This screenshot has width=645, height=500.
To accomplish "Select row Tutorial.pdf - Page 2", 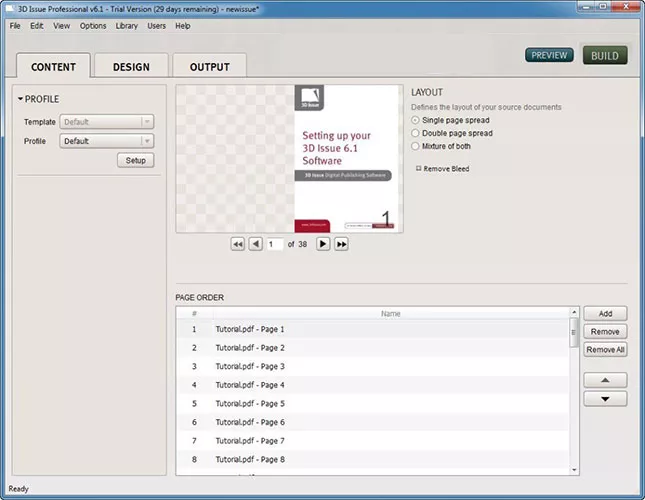I will point(373,348).
